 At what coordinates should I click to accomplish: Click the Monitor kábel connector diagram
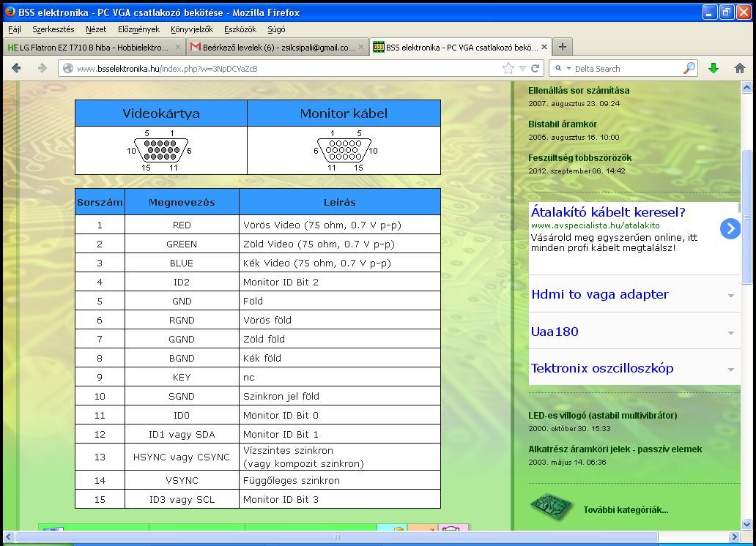point(344,150)
